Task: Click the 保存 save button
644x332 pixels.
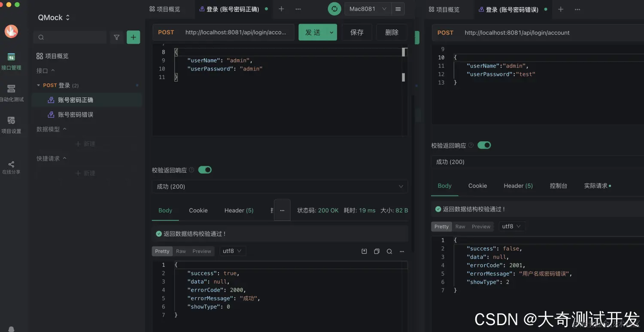Action: [357, 32]
